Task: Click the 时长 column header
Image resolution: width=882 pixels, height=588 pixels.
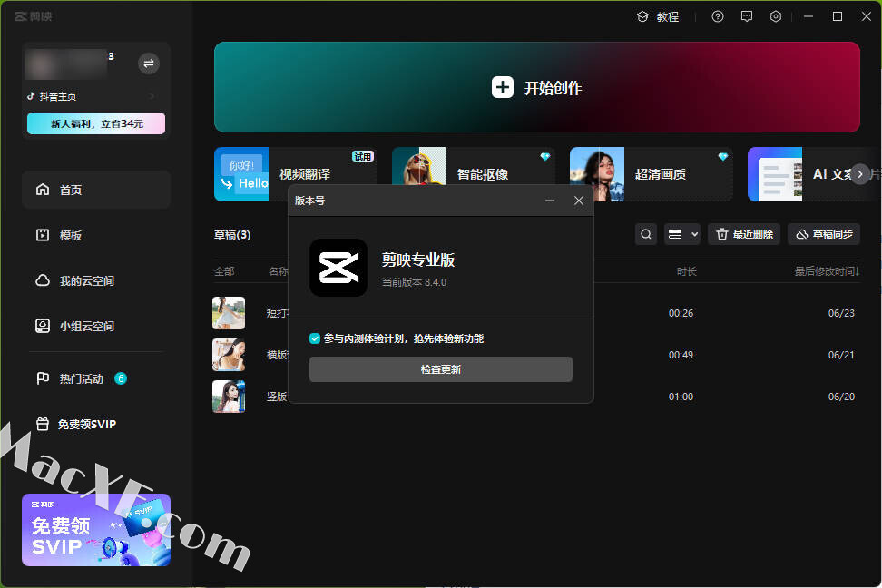Action: click(686, 272)
